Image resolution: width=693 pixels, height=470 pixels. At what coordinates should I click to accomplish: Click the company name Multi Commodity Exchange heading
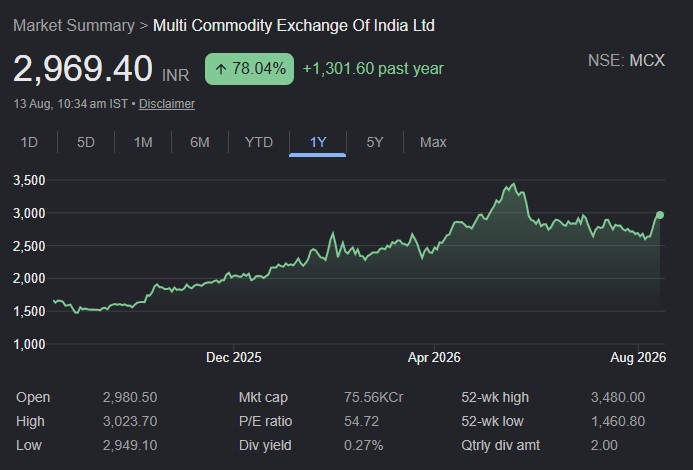pos(294,26)
